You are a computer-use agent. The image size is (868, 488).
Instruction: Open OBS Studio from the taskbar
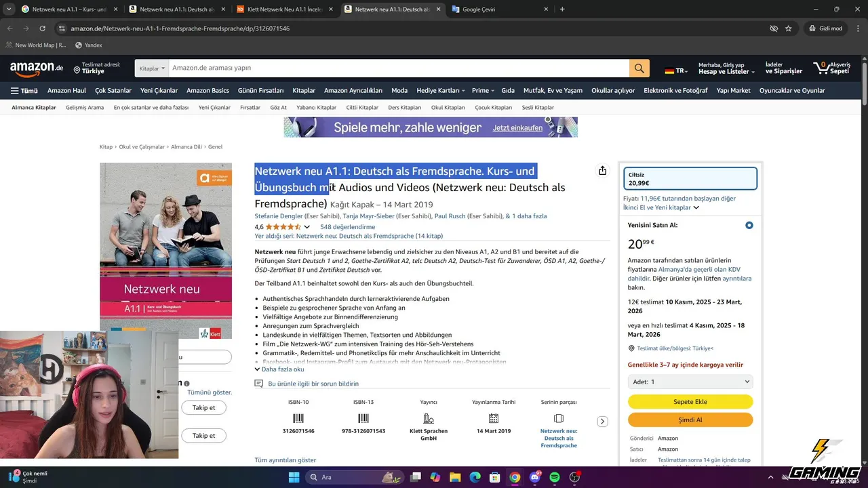click(574, 477)
